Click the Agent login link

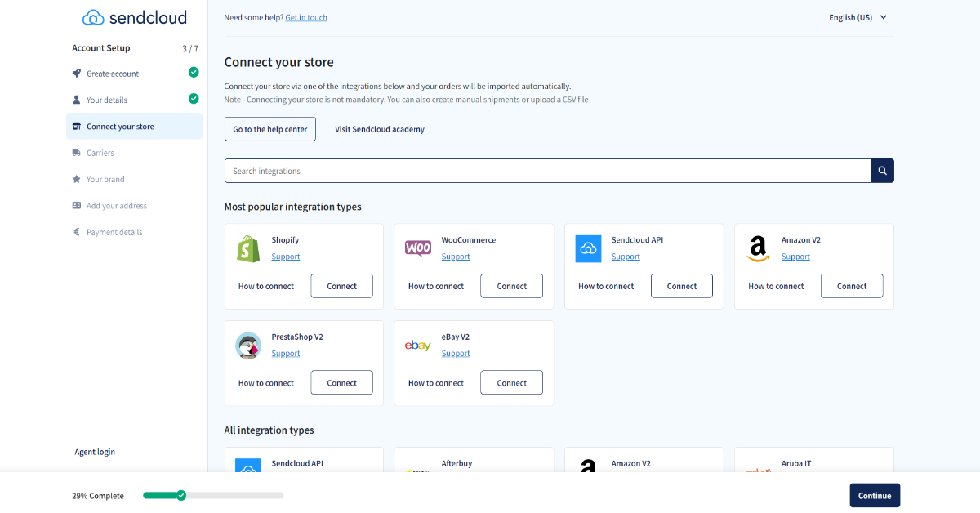[x=95, y=452]
